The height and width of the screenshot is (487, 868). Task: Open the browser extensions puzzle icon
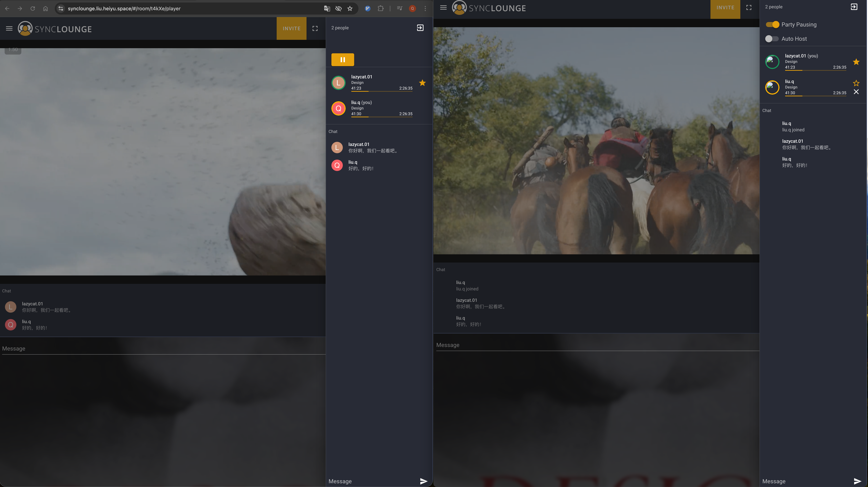(381, 8)
